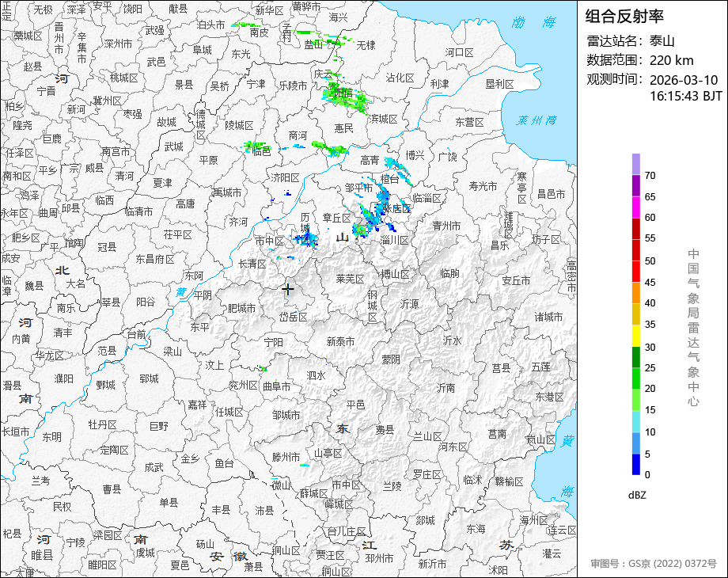Click the 乐陵市 label
Viewport: 728px width, 578px height.
coord(293,86)
